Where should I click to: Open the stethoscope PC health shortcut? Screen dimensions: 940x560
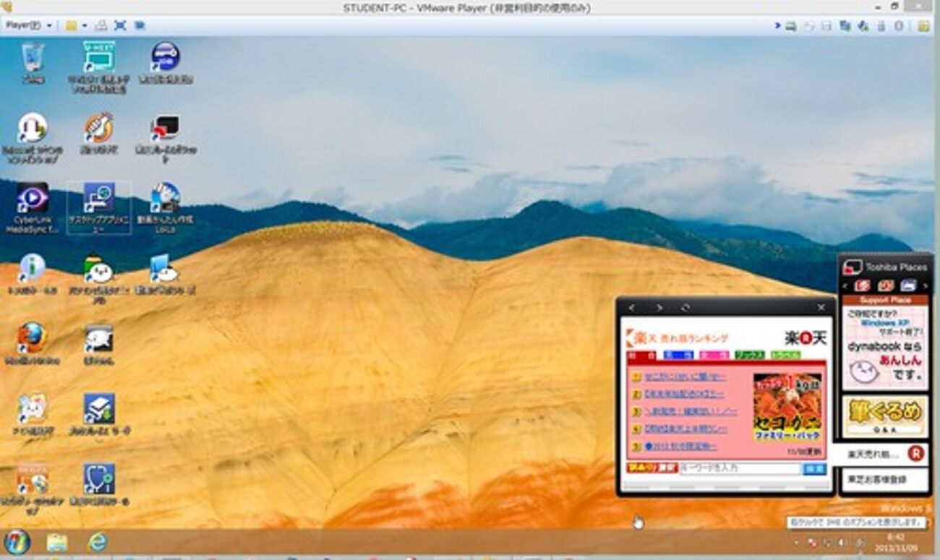(x=99, y=485)
